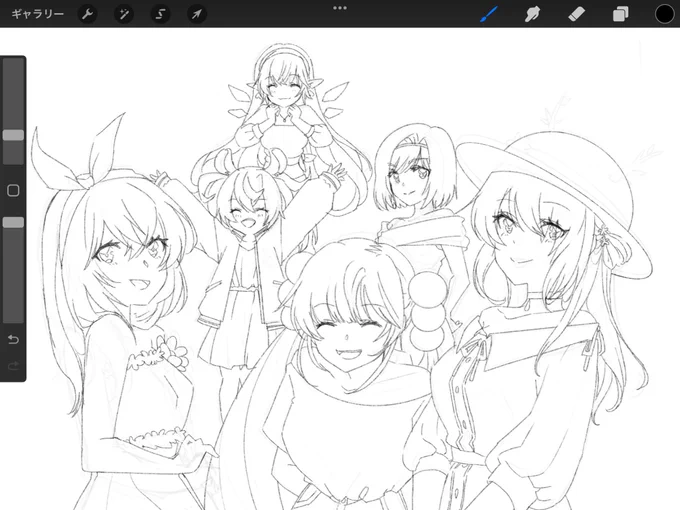
Task: Tap the three-dot menu at top center
Action: (x=340, y=8)
